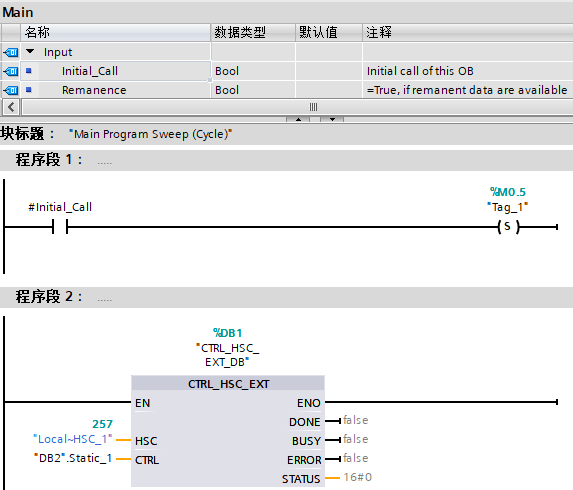Click the Main interface title
The height and width of the screenshot is (490, 573).
(x=18, y=12)
